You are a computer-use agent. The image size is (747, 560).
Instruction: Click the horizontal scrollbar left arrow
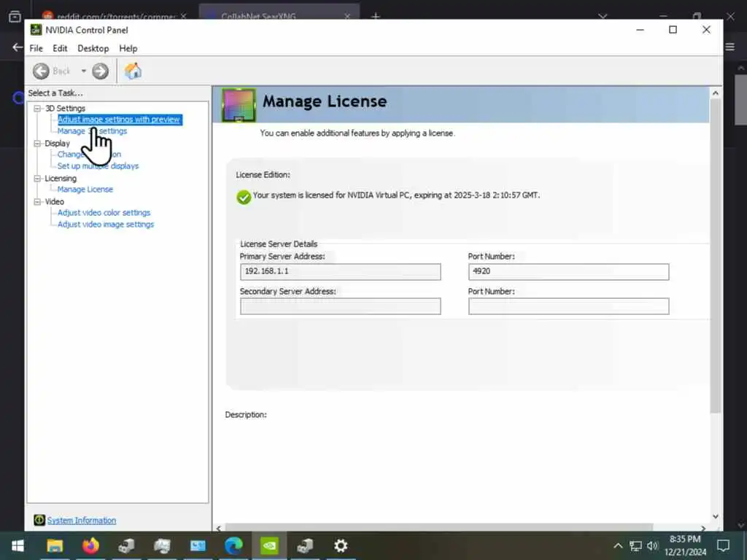click(x=218, y=528)
